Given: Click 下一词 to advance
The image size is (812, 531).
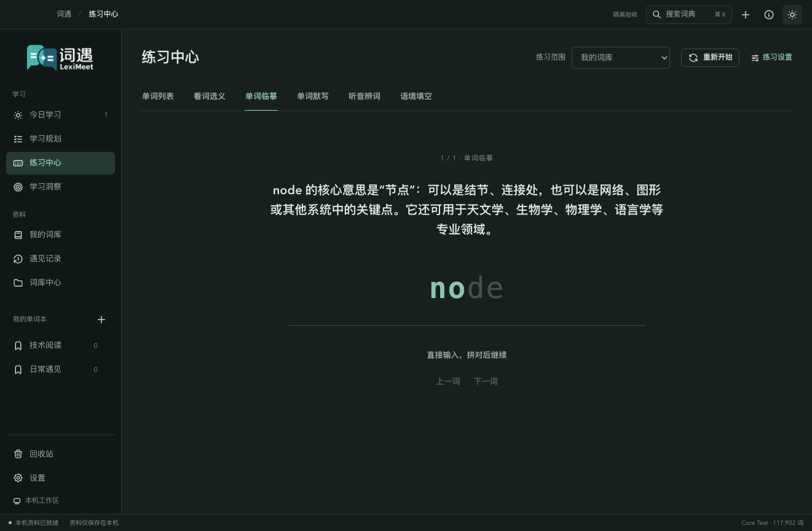Looking at the screenshot, I should pos(486,382).
